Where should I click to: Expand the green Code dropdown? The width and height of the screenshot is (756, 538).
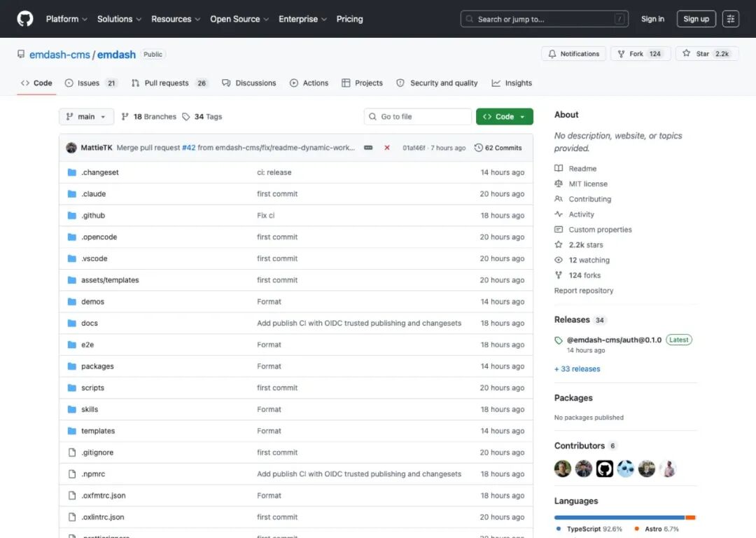click(x=504, y=116)
